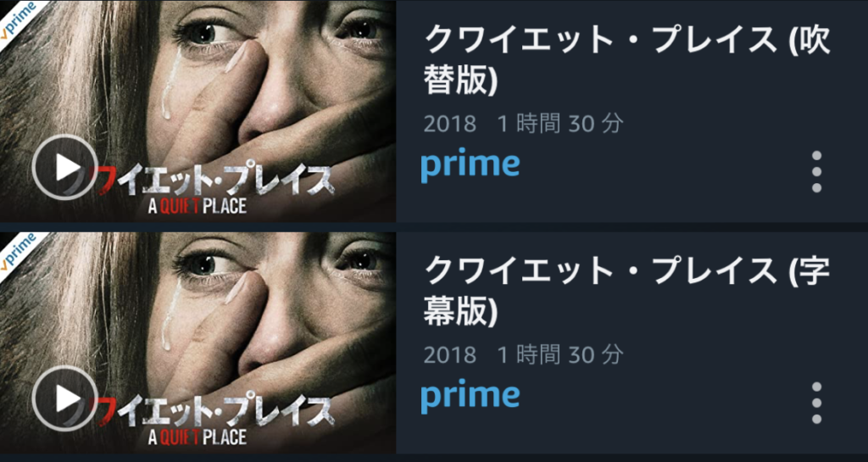Click the title クワイエット・プレイス (吹替版)
The image size is (868, 462).
pyautogui.click(x=627, y=59)
